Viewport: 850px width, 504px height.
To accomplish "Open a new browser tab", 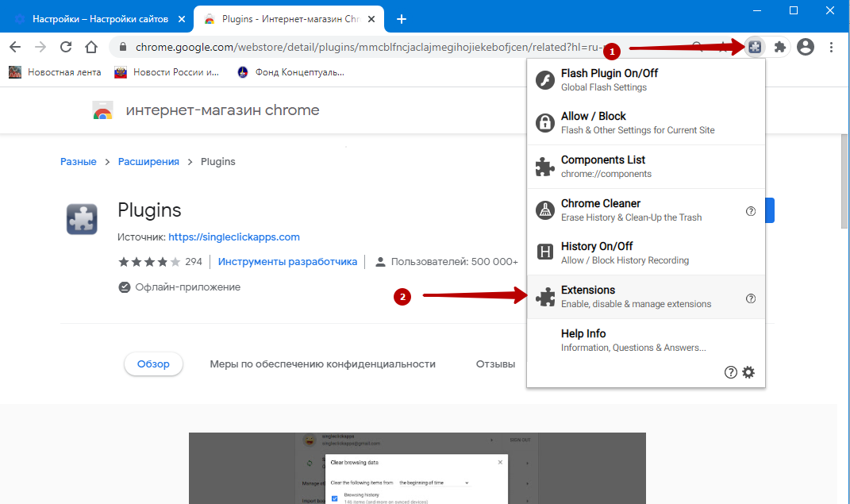I will (402, 19).
